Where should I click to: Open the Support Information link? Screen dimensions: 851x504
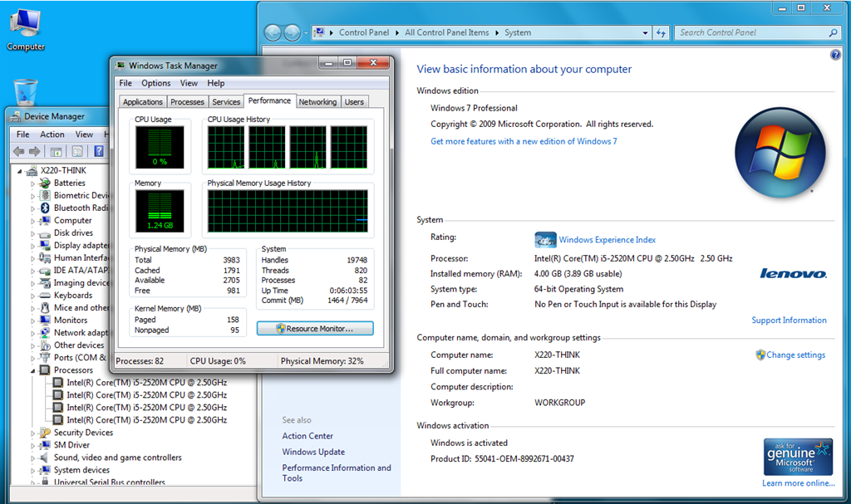790,321
